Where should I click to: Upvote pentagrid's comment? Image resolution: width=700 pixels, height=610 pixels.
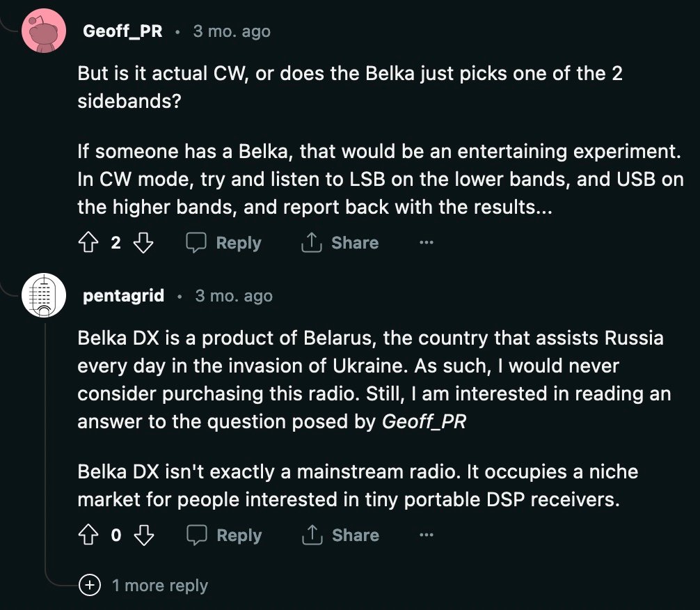coord(88,535)
